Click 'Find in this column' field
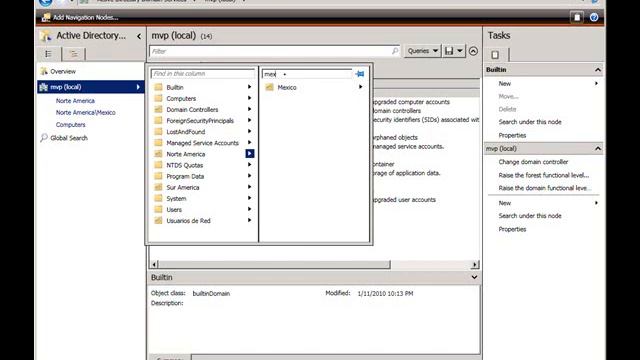Viewport: 640px width, 360px height. click(203, 73)
